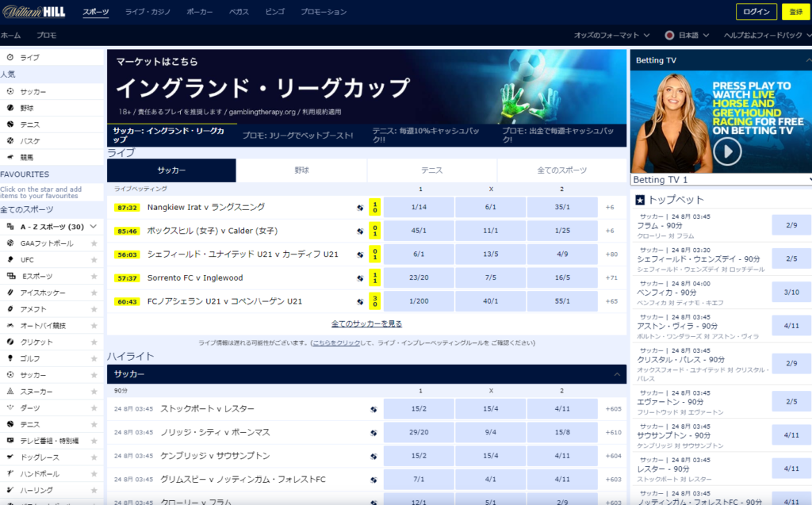Image resolution: width=812 pixels, height=505 pixels.
Task: Toggle favourite star for ゴルフ
Action: coord(94,358)
